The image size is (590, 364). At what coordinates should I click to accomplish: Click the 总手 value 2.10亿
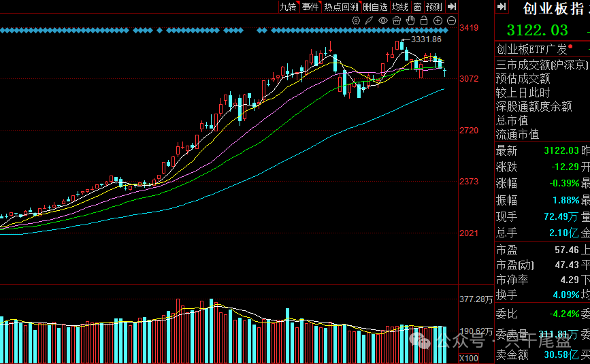(x=564, y=233)
